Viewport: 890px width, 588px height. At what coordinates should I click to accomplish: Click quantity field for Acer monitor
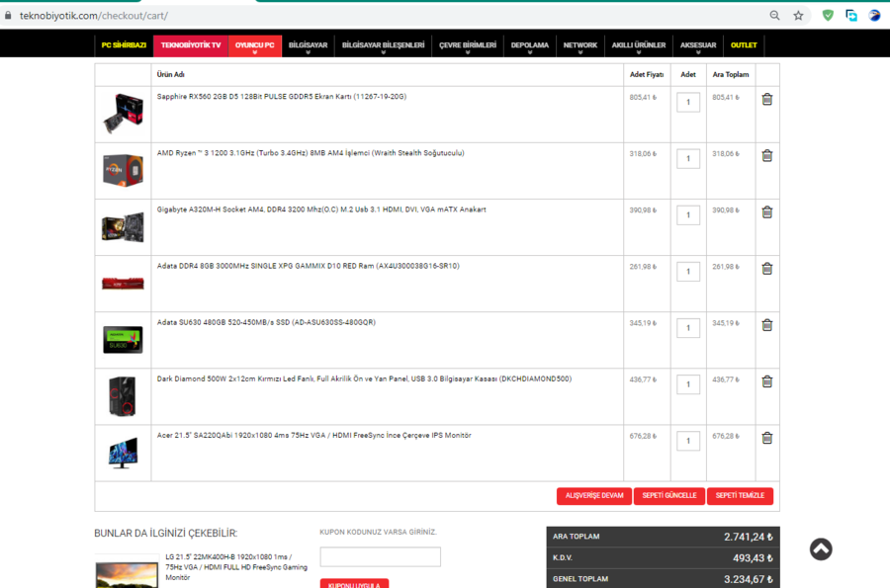tap(688, 441)
